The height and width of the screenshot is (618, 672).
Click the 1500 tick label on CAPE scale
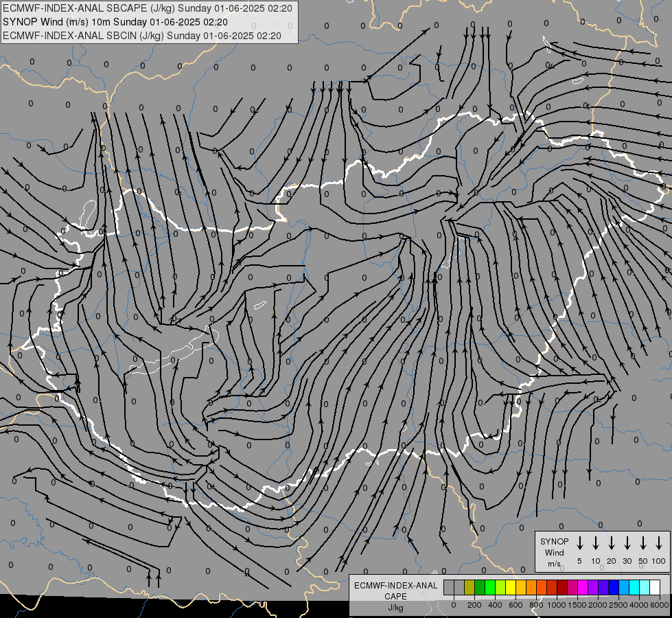coord(577,605)
